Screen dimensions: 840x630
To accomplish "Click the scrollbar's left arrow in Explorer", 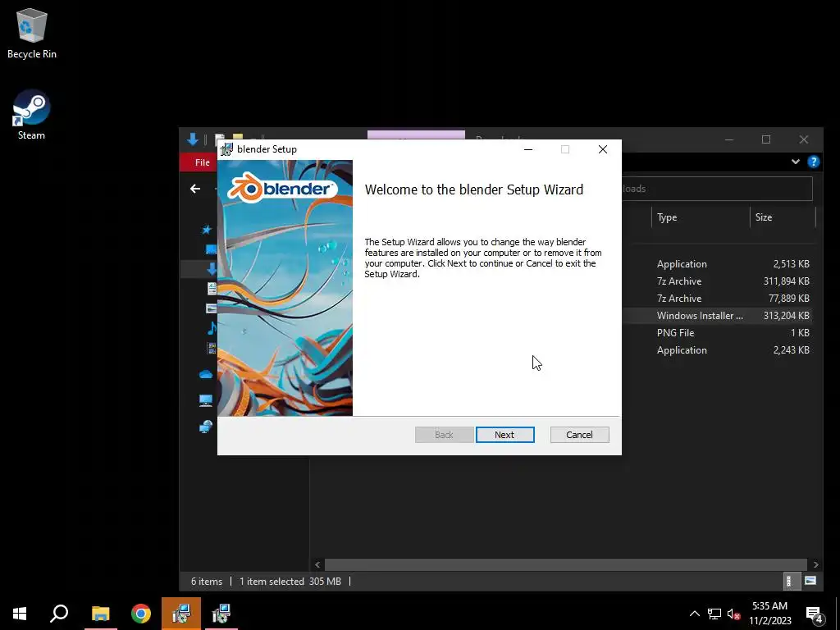I will pos(317,564).
